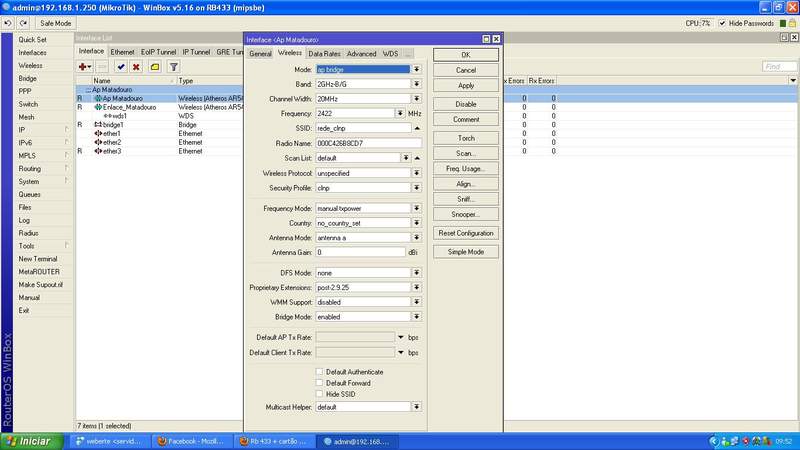This screenshot has height=450, width=800.
Task: Switch to the Facebook Mozilla taskbar window
Action: (192, 441)
